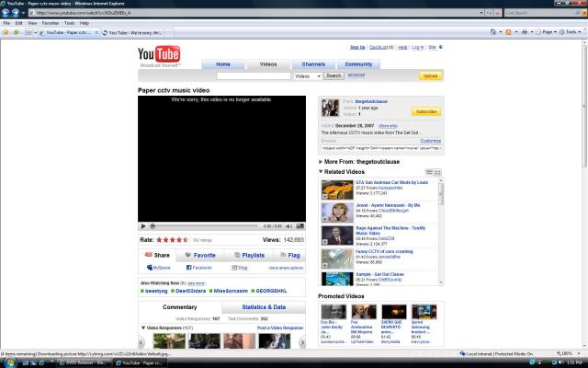
Task: Click the Subscribe button
Action: [426, 111]
